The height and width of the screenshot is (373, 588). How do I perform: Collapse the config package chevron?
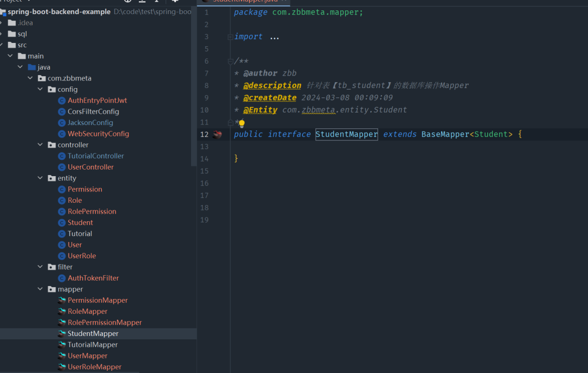(40, 90)
